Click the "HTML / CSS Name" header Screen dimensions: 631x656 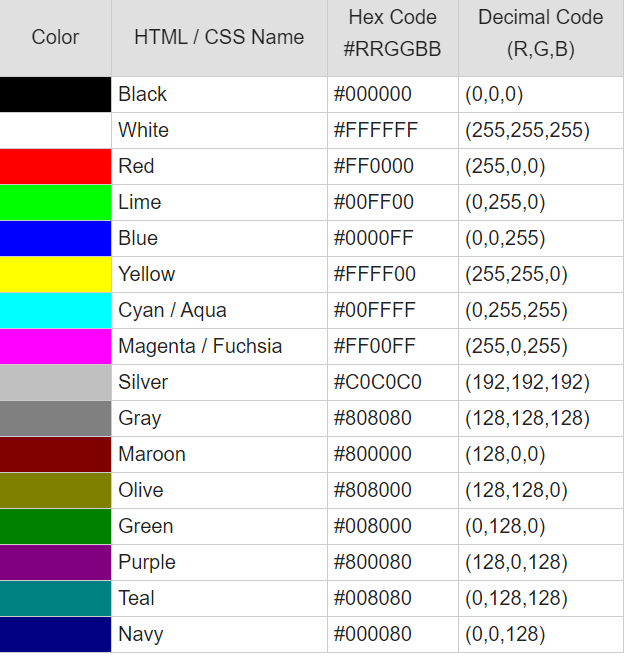coord(220,38)
